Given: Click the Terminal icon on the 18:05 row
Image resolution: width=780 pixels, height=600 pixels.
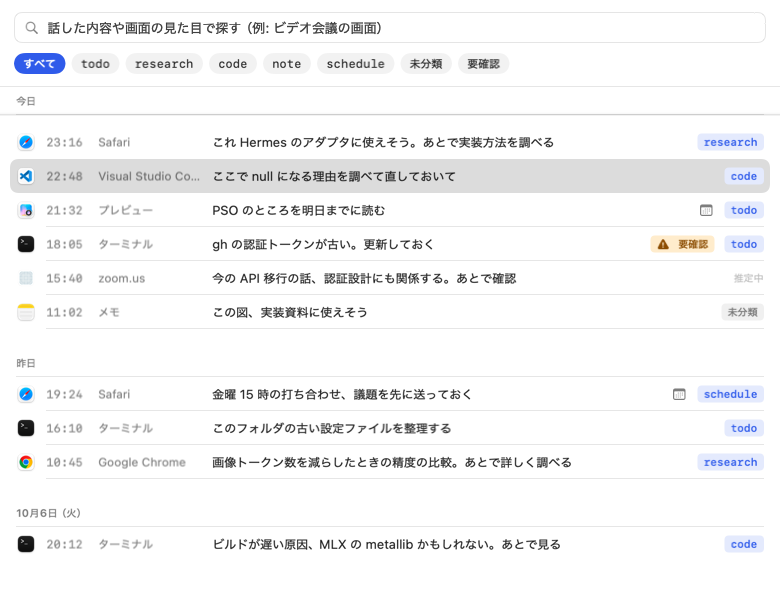Looking at the screenshot, I should tap(26, 244).
